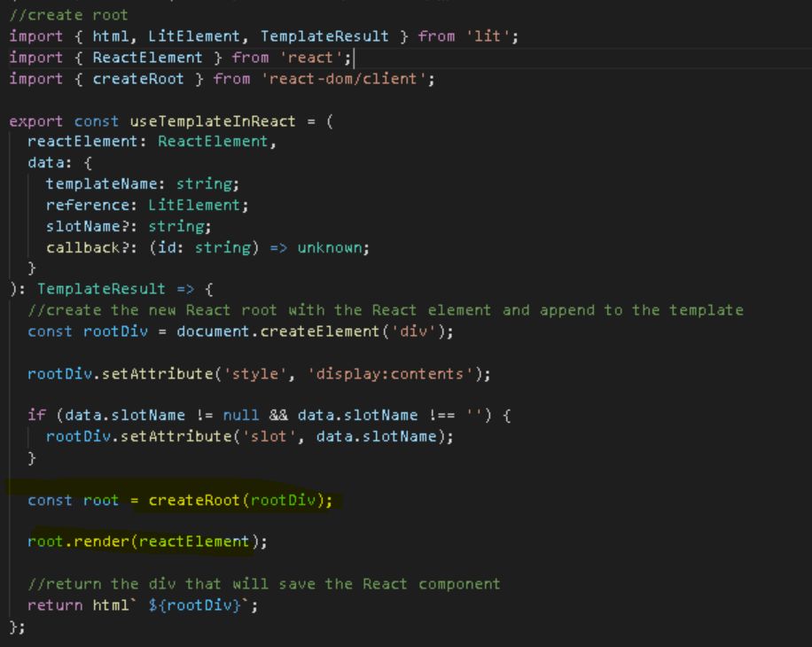Click the 'reactElement: ReactElement,' parameter line
812x647 pixels.
[152, 141]
